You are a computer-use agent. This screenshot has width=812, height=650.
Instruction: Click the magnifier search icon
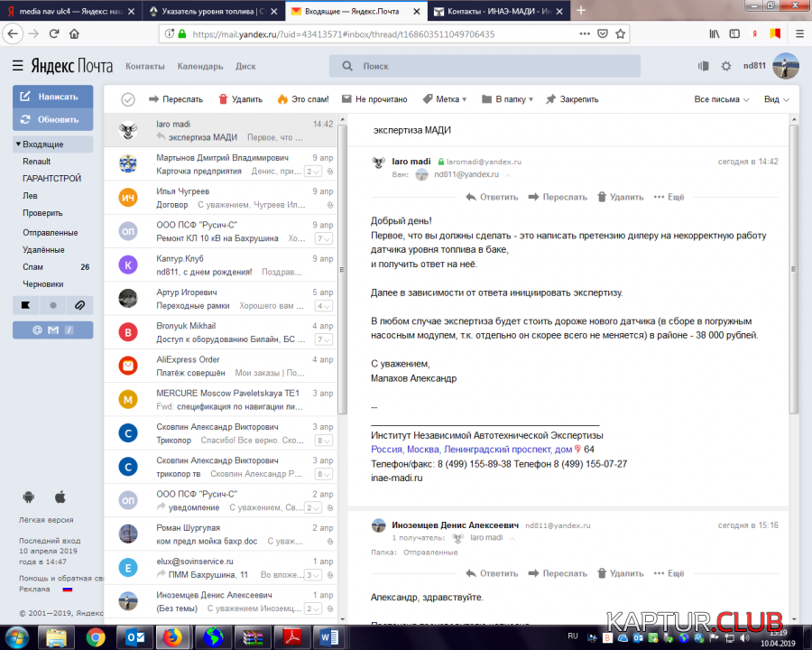[x=347, y=66]
